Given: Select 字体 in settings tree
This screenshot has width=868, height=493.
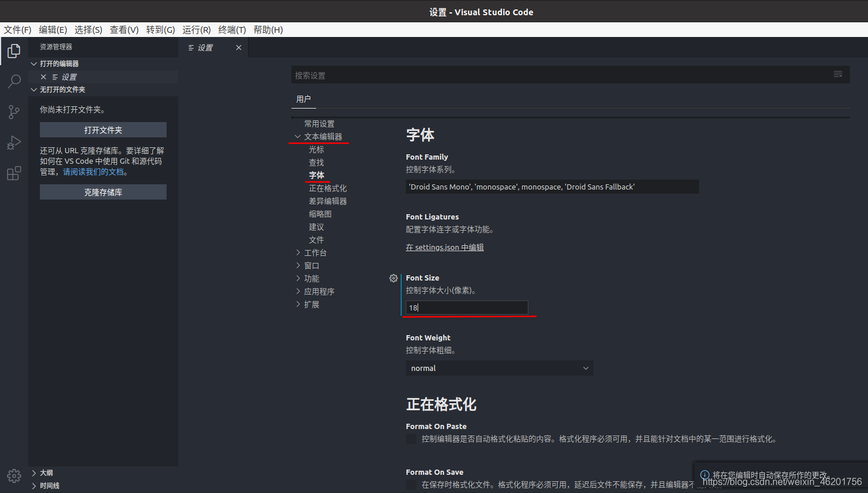Looking at the screenshot, I should tap(317, 175).
